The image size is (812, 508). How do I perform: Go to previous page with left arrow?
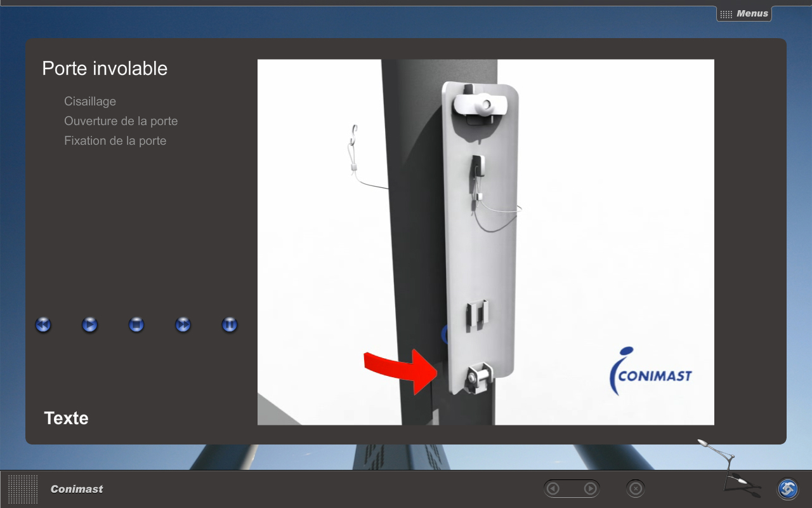click(x=553, y=488)
